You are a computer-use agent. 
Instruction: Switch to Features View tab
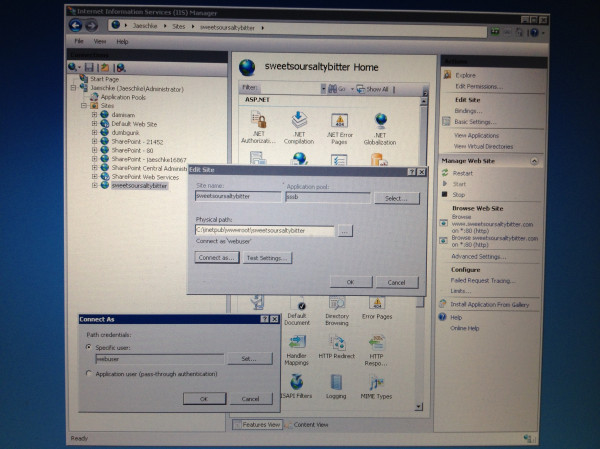(257, 425)
